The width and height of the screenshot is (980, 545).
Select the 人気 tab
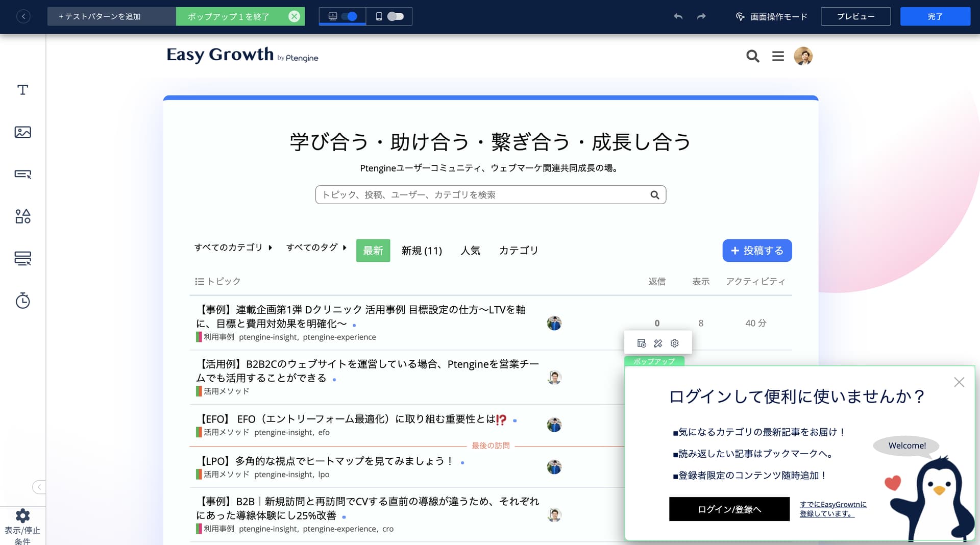(x=470, y=251)
